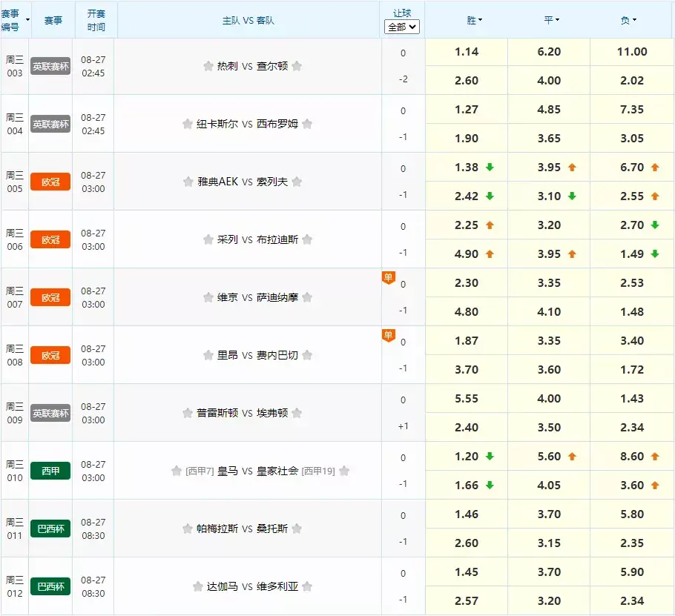Open 普雷斯顿 VS 埃弗顿 match link
Viewport: 675px width, 616px height.
[x=242, y=413]
